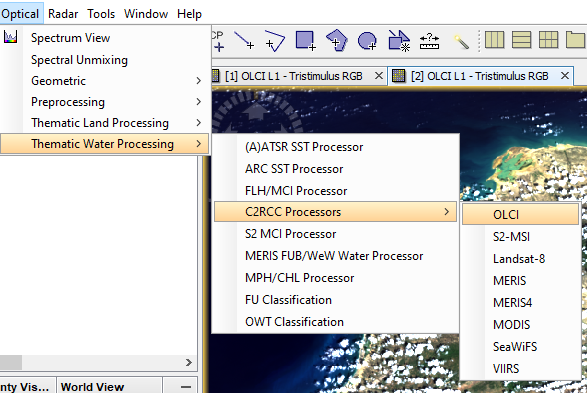Tile windows vertically using columns icon
The width and height of the screenshot is (587, 393).
[x=494, y=40]
